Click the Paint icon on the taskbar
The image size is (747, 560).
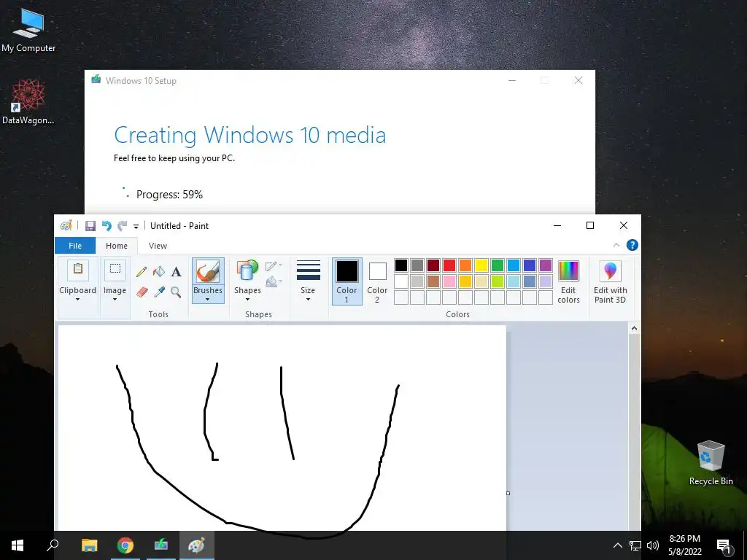point(197,545)
